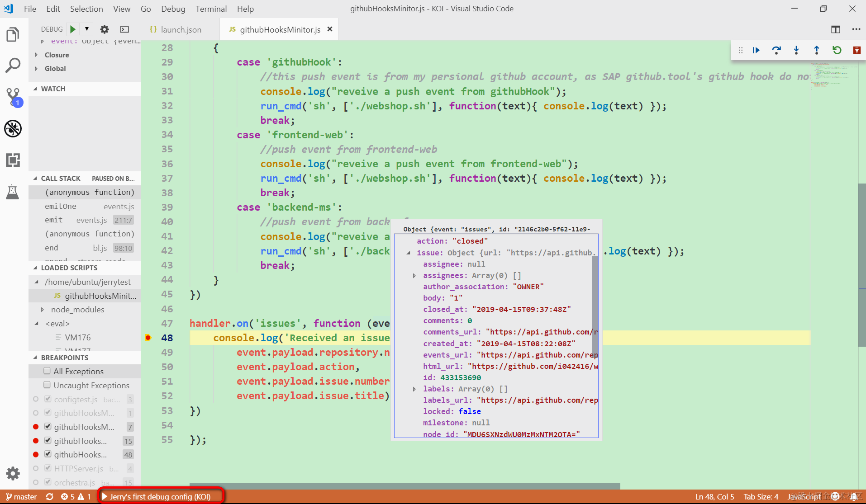This screenshot has height=504, width=866.
Task: Disable the githubHooksM line 7 breakpoint
Action: coord(48,426)
